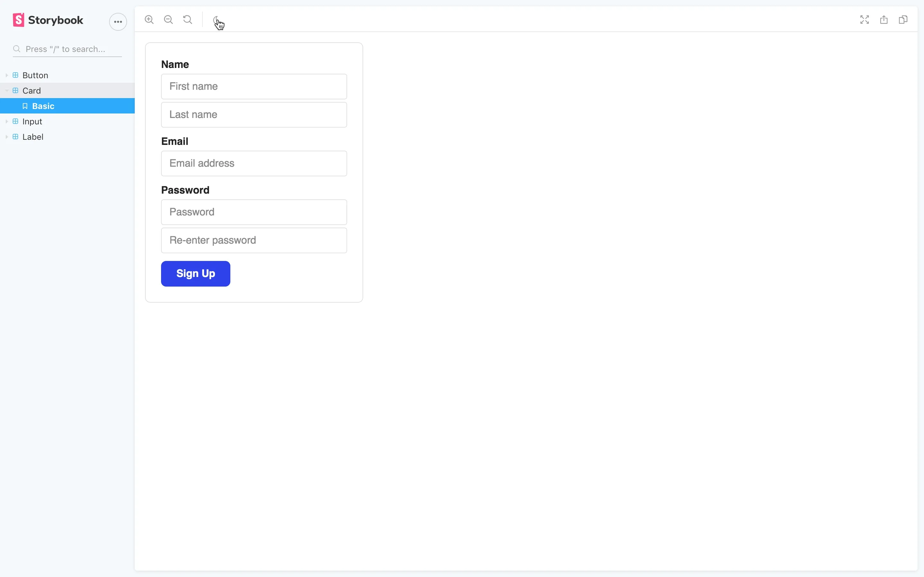Toggle the Card component open state
Image resolution: width=924 pixels, height=577 pixels.
pos(7,90)
